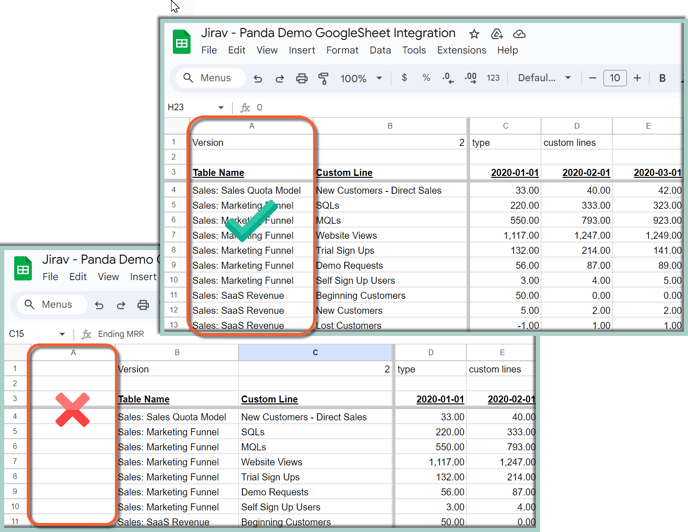Click the formula bar showing Ending MRR
This screenshot has height=532, width=688.
[x=121, y=334]
